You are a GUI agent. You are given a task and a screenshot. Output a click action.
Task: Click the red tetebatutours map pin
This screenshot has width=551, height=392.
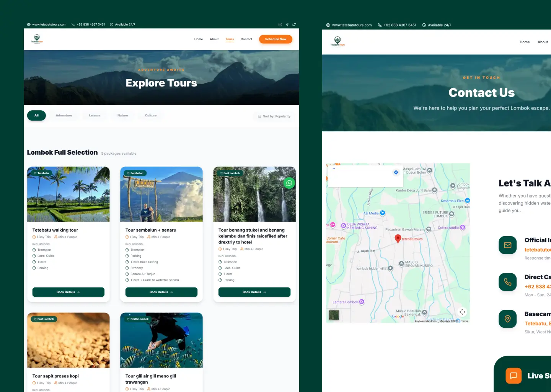pyautogui.click(x=398, y=239)
